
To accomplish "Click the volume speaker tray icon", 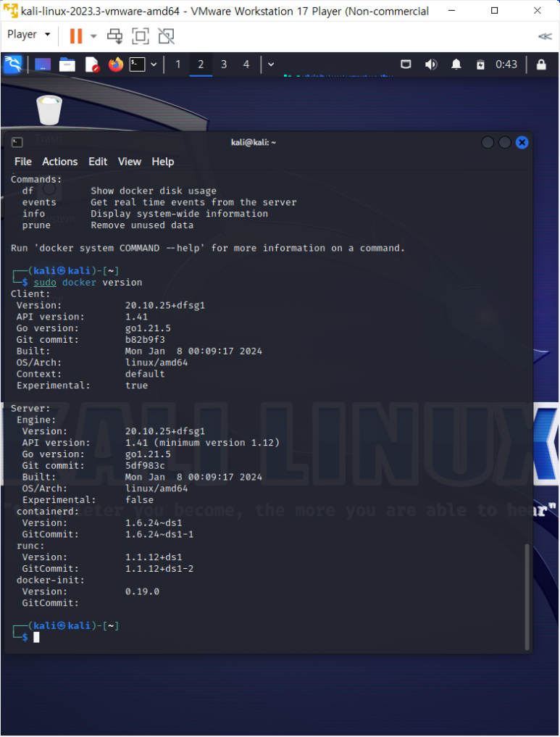I will 431,64.
